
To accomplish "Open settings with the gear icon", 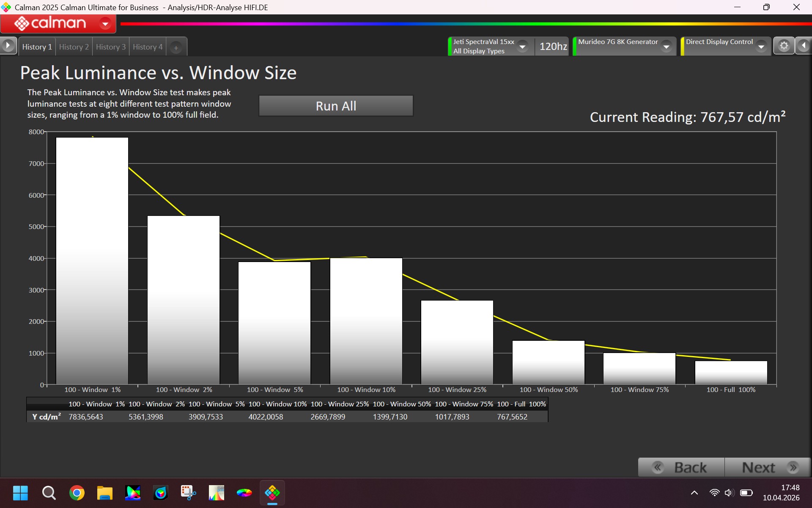I will click(x=784, y=46).
